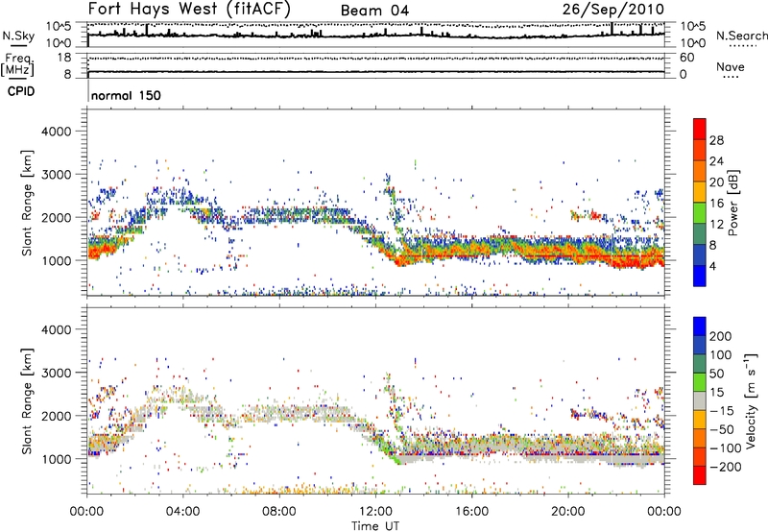Screen dimensions: 768x532
Task: Click the "-100" label on velocity colorbar
Action: [726, 448]
